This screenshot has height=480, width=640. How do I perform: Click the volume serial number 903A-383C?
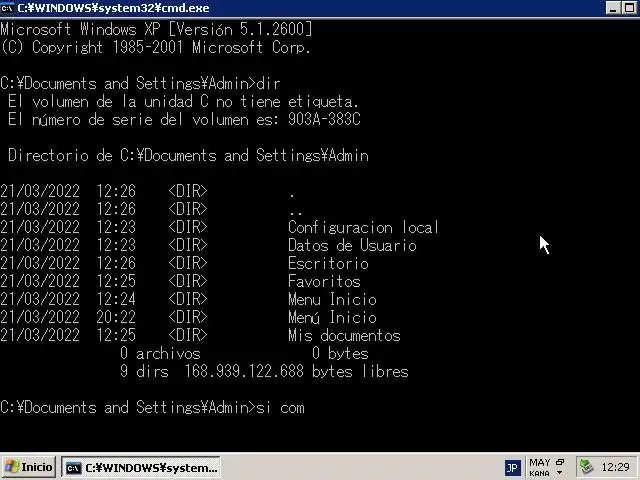coord(324,119)
